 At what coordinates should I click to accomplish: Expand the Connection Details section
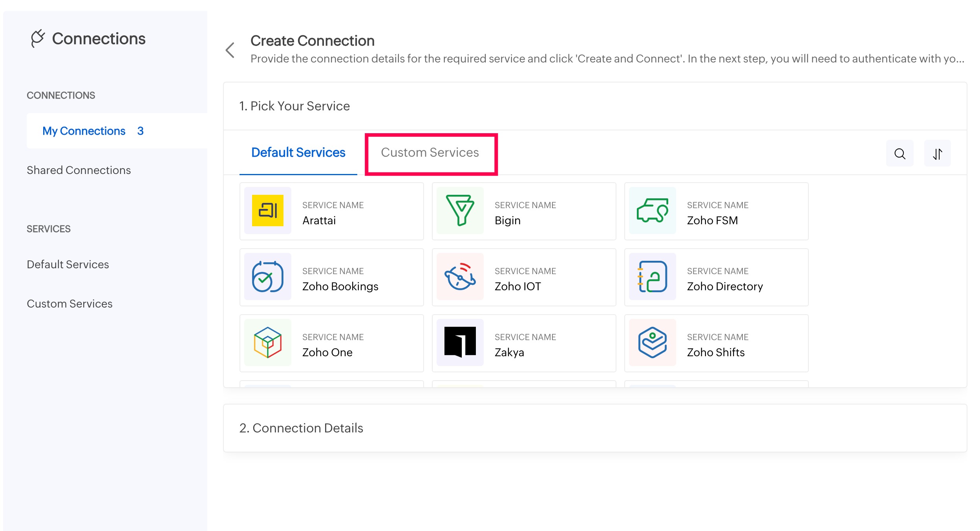click(x=301, y=428)
